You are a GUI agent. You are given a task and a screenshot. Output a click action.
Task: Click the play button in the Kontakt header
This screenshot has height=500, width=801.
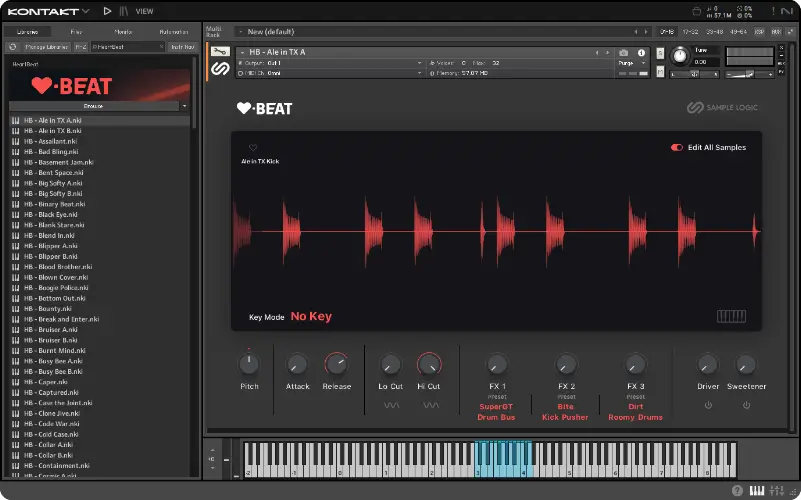tap(107, 11)
